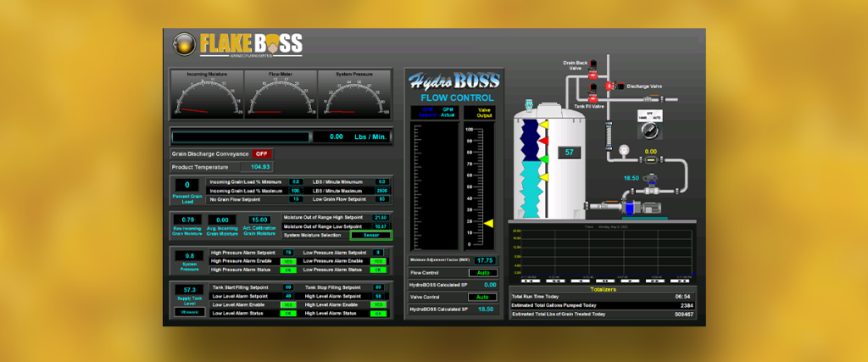Edit Incoming Grain Load % Minimum field
868x362 pixels.
[296, 182]
